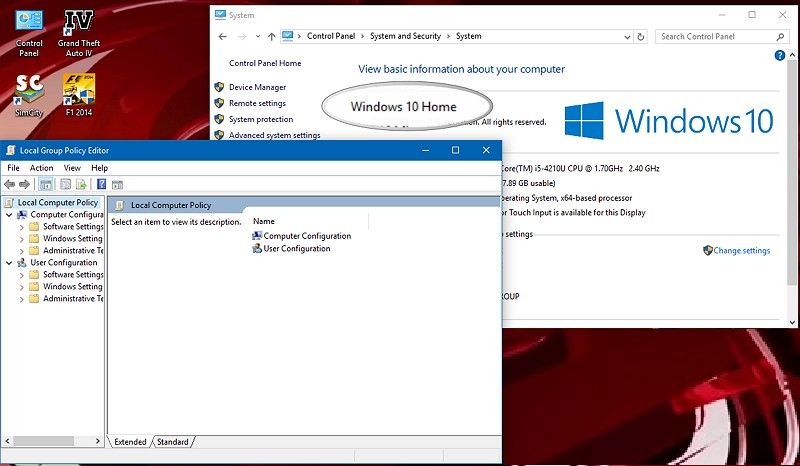Click the Change settings link
This screenshot has height=466, width=800.
(x=741, y=251)
